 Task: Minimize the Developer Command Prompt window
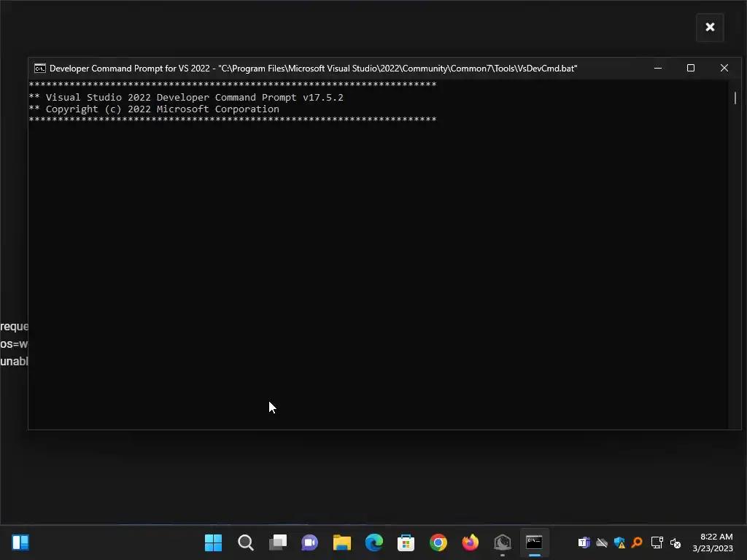(658, 68)
